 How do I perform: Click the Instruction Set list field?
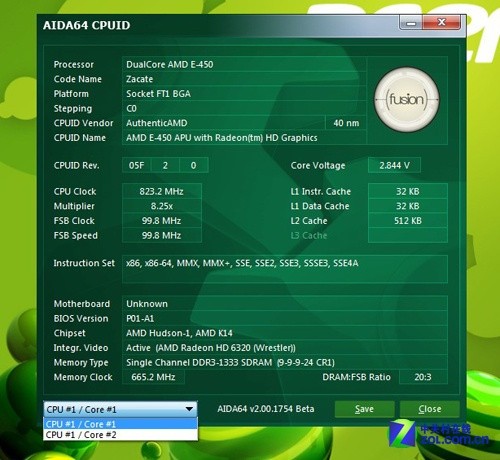pyautogui.click(x=285, y=269)
